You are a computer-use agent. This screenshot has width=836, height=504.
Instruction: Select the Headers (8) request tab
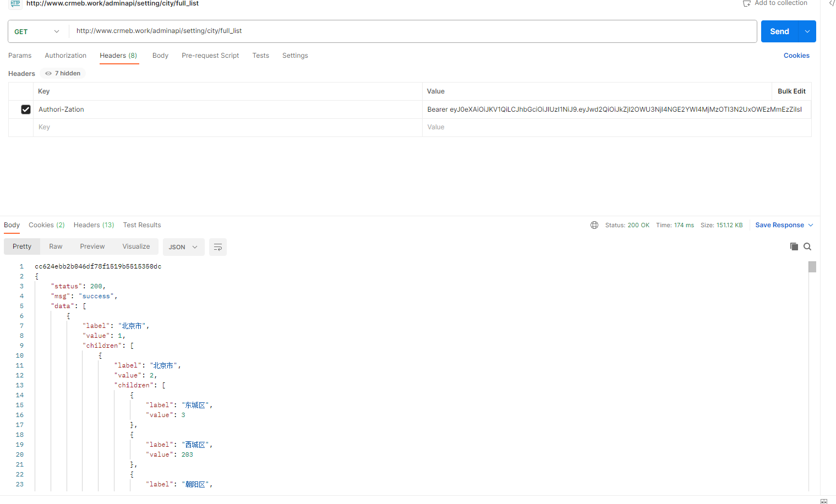[118, 56]
